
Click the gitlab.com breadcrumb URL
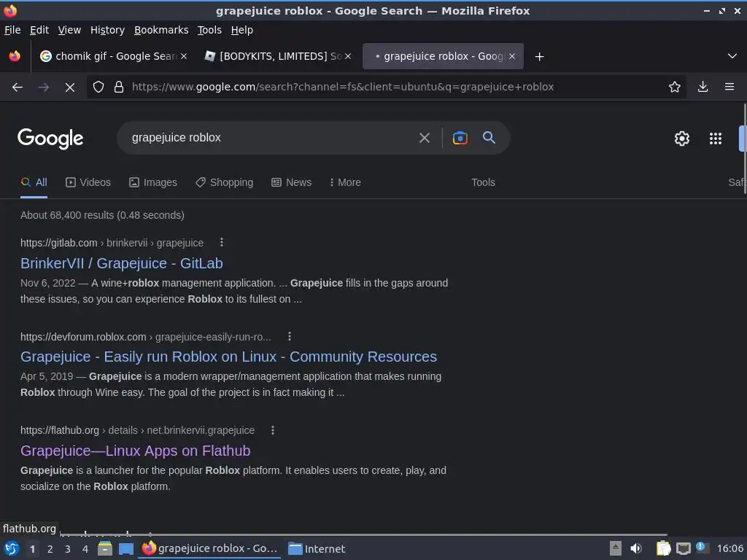(x=112, y=243)
